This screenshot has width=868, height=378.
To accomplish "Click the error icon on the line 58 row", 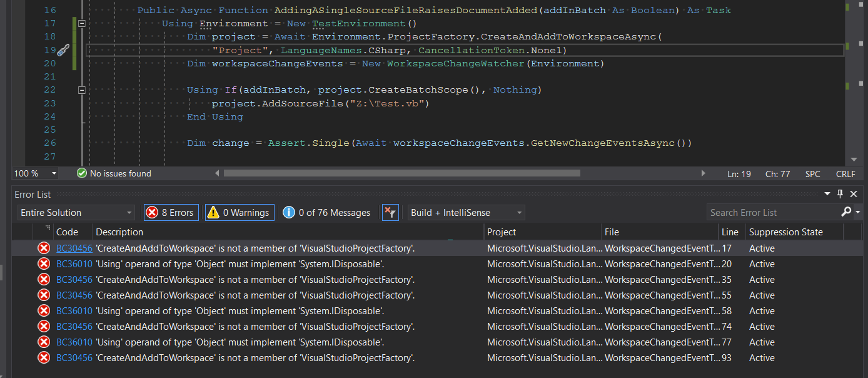I will [x=44, y=311].
